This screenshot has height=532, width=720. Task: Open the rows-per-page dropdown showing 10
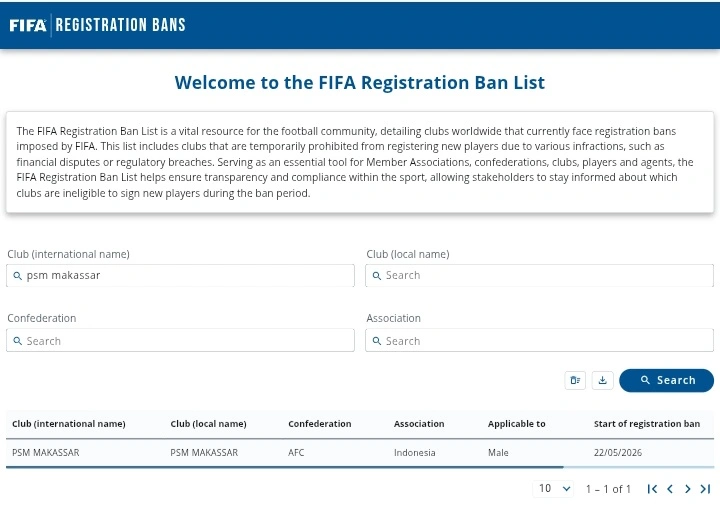coord(554,488)
